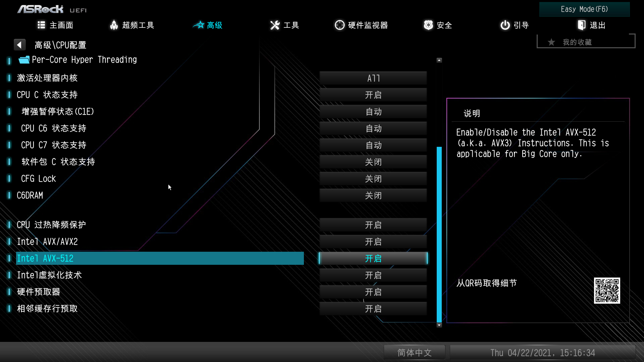Click the 简体中文 language button
This screenshot has height=362, width=644.
(414, 353)
